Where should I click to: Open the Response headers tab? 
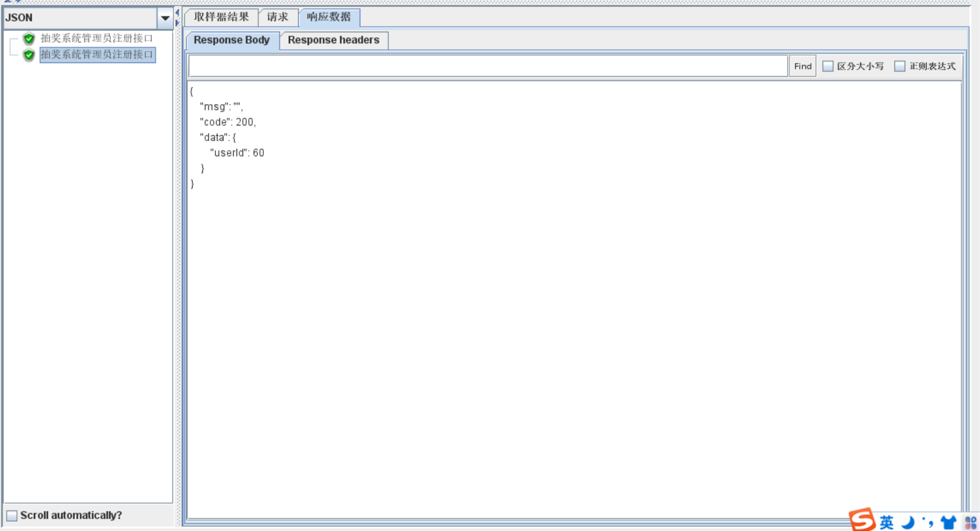pos(333,40)
